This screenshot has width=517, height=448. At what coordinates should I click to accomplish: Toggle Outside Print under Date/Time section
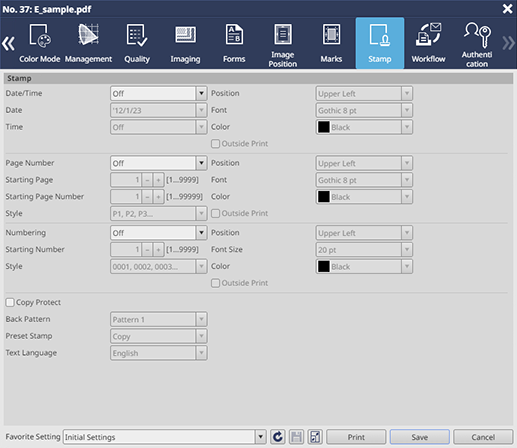coord(215,144)
